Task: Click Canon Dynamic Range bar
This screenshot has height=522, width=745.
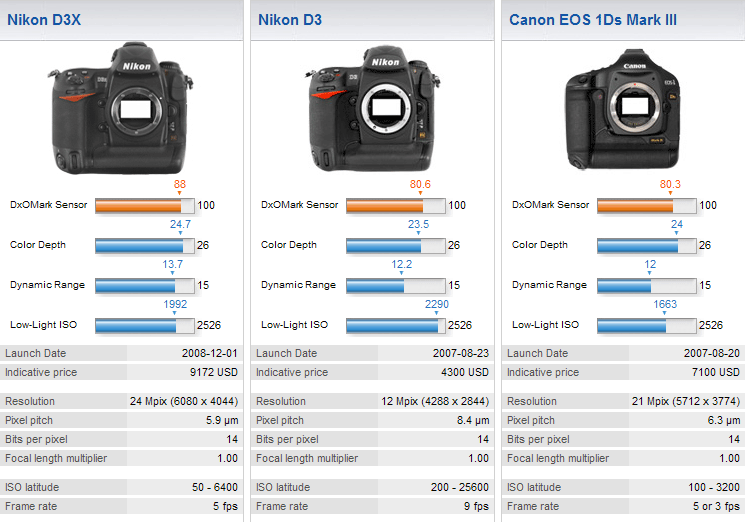Action: point(647,285)
